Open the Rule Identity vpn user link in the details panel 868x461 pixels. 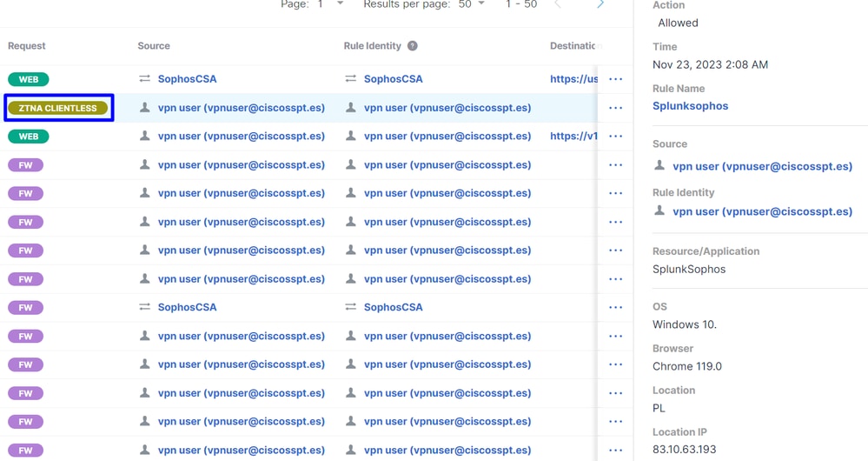[x=762, y=211]
